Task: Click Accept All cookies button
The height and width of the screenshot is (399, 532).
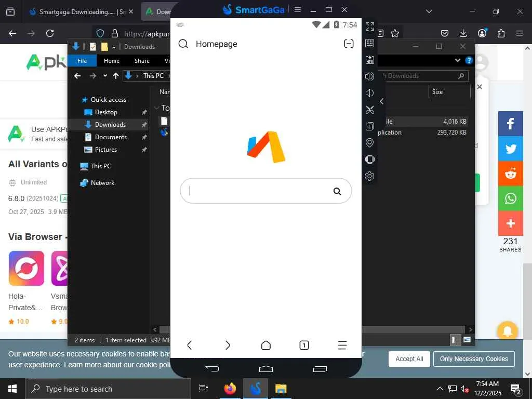Action: coord(409,359)
